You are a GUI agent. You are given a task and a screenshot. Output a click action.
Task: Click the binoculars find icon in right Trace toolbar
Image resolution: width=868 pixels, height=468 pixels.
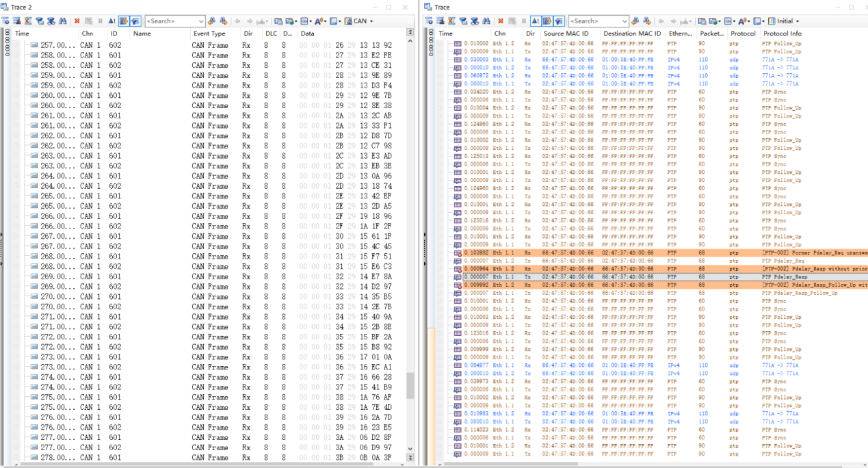tap(486, 21)
